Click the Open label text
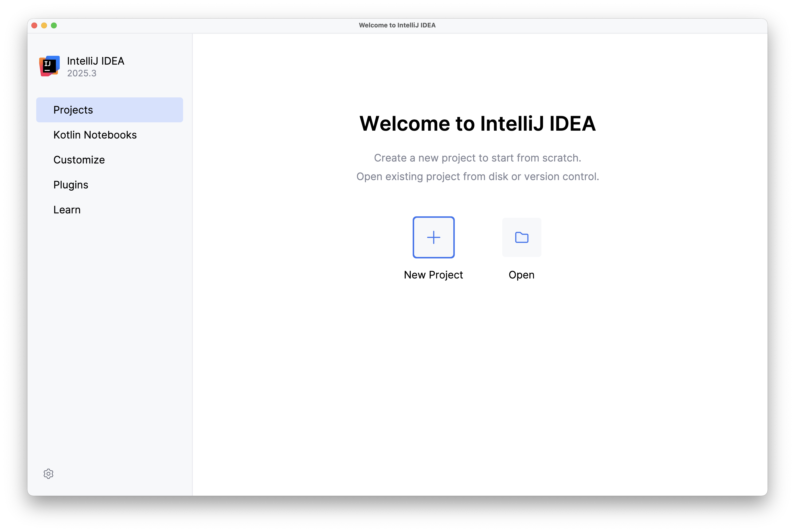795x532 pixels. [521, 275]
